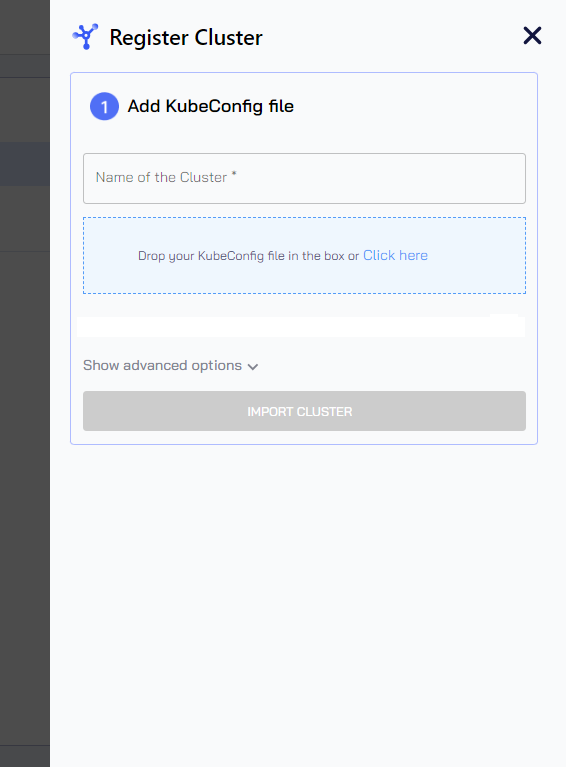The image size is (566, 767).
Task: Close the Register Cluster panel
Action: pos(532,36)
